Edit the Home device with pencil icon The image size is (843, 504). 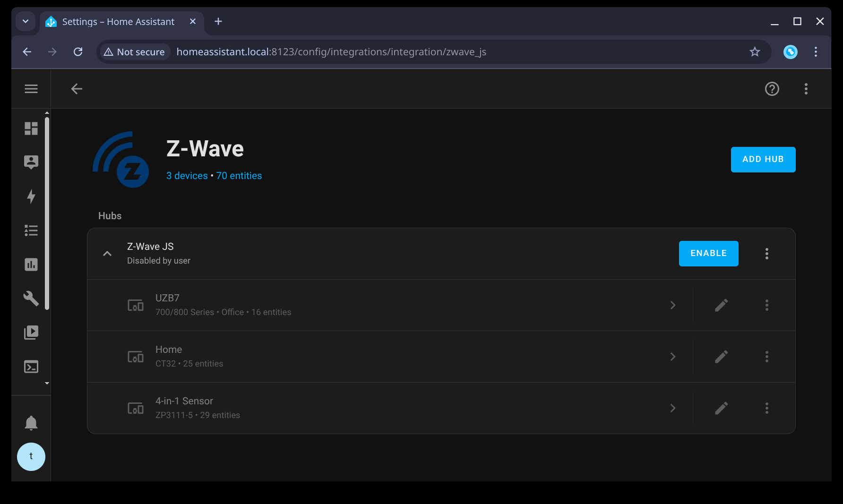pyautogui.click(x=721, y=357)
